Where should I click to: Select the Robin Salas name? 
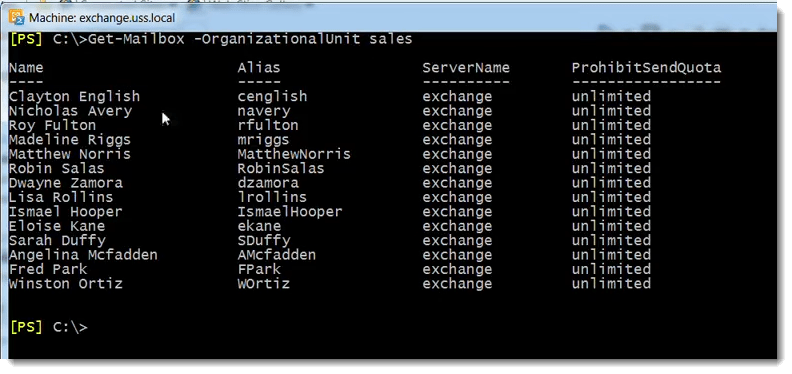pos(57,168)
